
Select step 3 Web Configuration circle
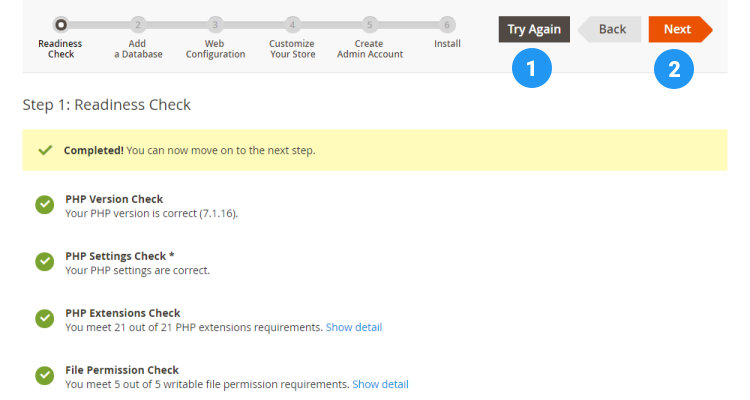215,24
